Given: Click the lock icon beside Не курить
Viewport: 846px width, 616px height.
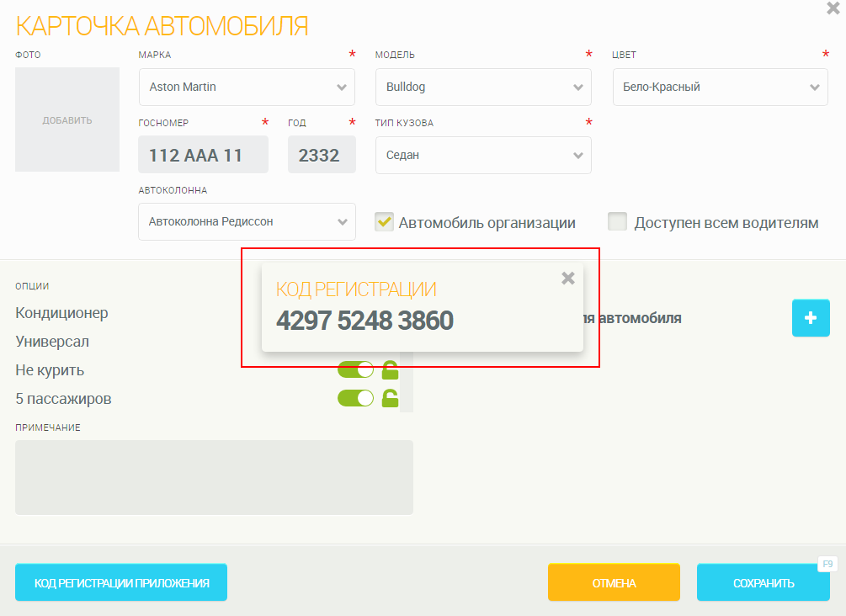Looking at the screenshot, I should point(390,369).
